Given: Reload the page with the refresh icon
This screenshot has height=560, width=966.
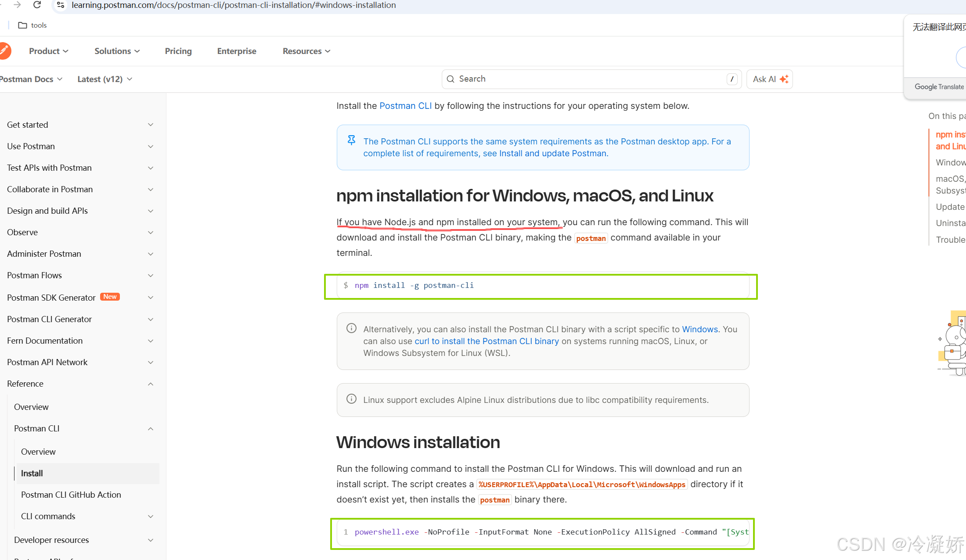Looking at the screenshot, I should 37,5.
